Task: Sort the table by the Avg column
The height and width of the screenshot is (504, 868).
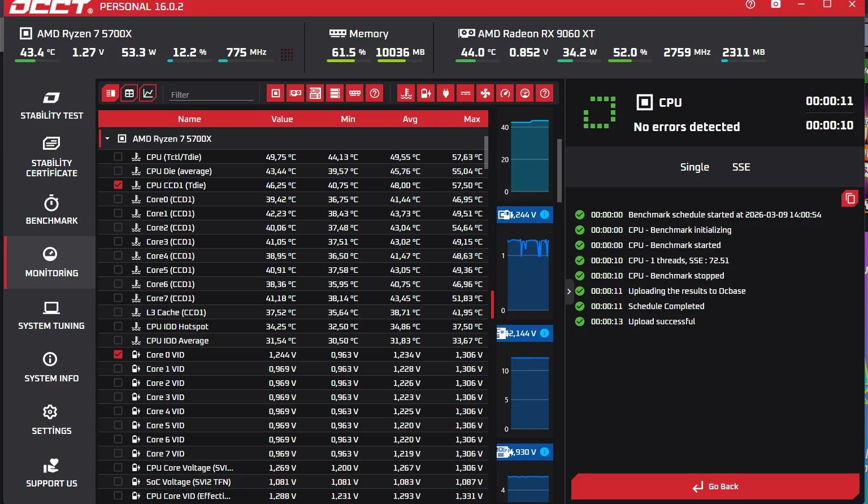Action: pyautogui.click(x=410, y=119)
